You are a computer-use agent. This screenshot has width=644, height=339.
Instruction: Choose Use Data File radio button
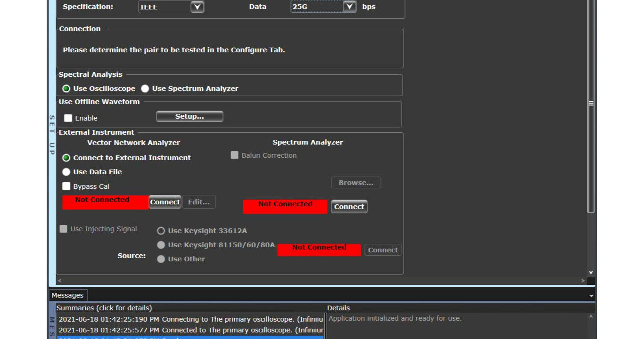[66, 172]
